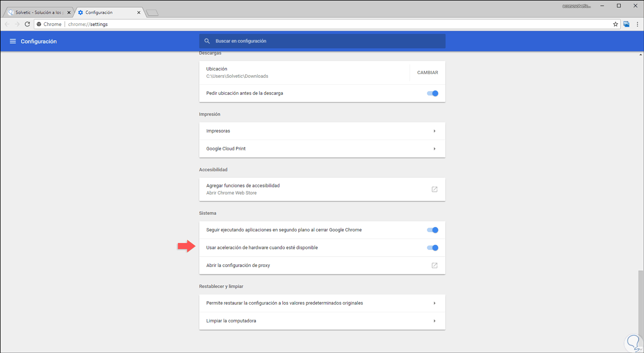Click the CAMBIAR download location button

click(x=427, y=73)
